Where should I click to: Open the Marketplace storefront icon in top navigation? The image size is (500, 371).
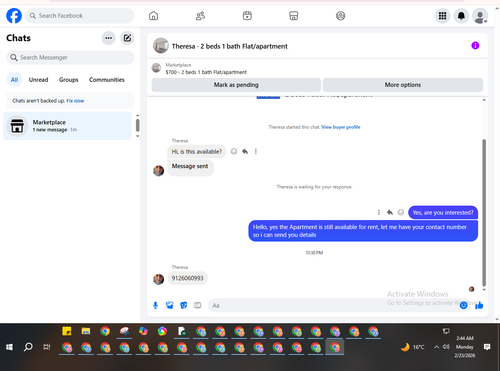pyautogui.click(x=294, y=16)
